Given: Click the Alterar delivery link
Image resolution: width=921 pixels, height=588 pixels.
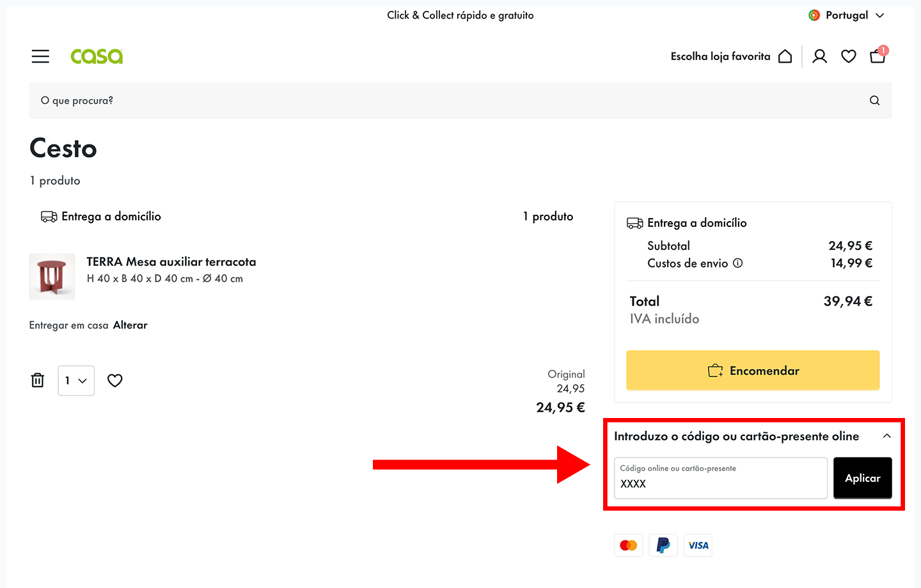Looking at the screenshot, I should [130, 325].
